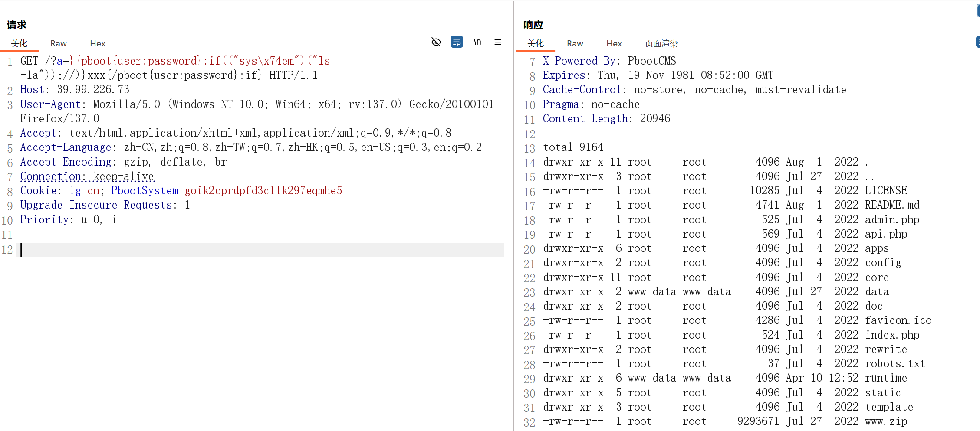Select the response Hex tab
This screenshot has height=431, width=980.
coord(614,43)
